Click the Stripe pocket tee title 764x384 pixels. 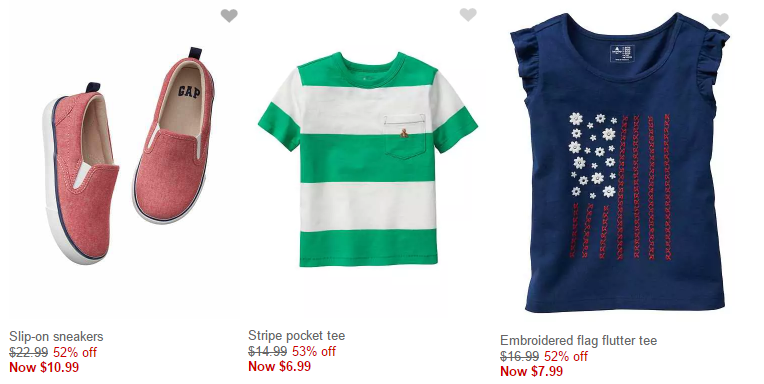click(296, 335)
